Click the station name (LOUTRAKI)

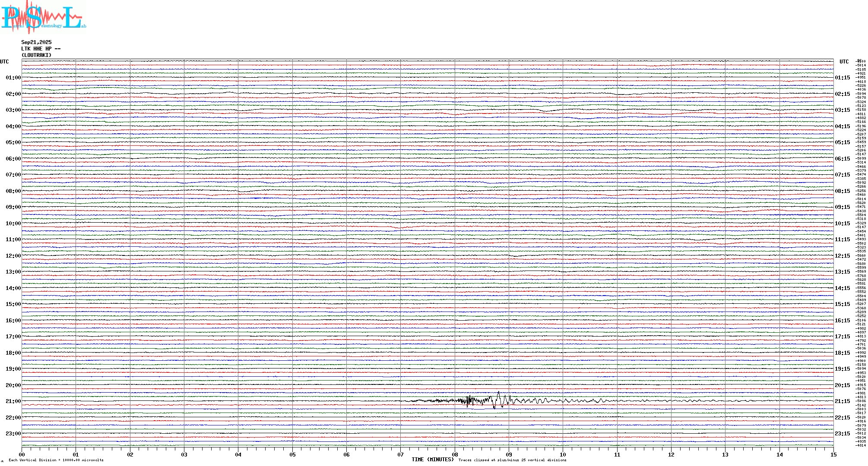pos(36,55)
